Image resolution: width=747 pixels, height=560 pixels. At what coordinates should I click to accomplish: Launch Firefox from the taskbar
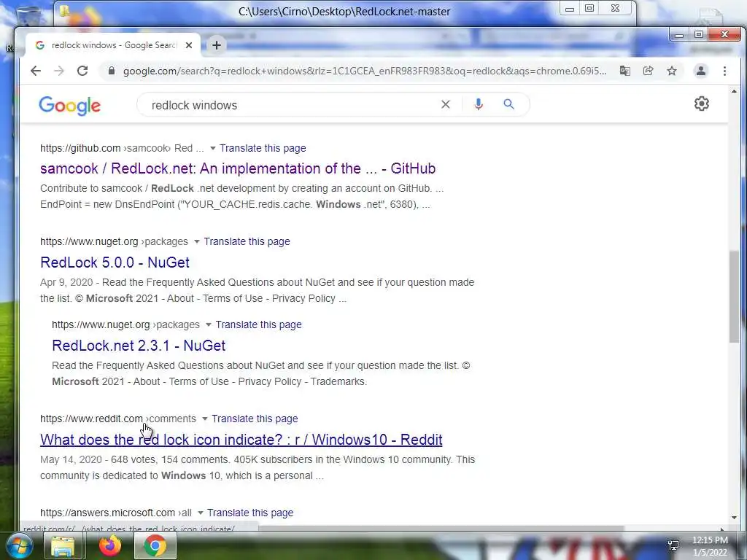pos(109,545)
